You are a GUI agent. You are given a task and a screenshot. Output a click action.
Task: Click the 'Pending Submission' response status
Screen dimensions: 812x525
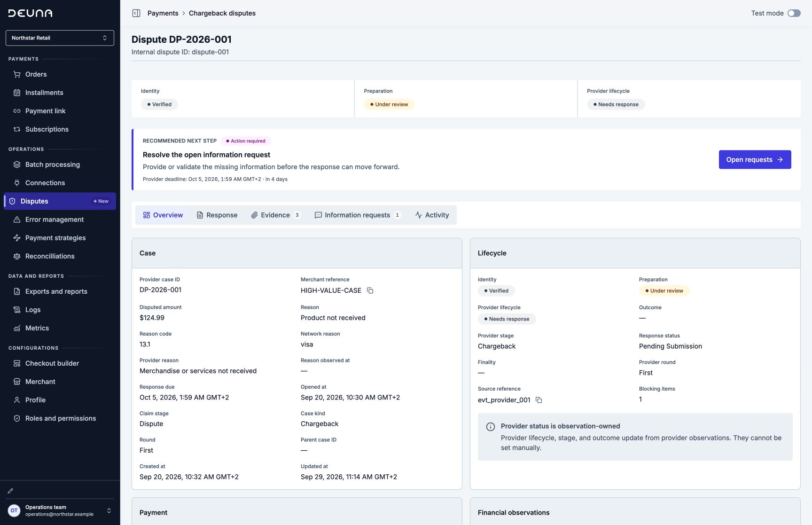(x=671, y=346)
